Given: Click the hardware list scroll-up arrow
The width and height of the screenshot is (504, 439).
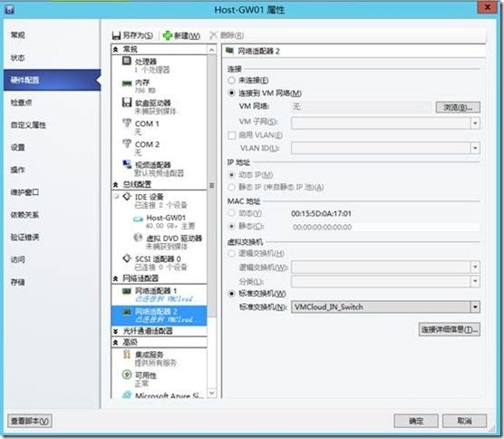Looking at the screenshot, I should pos(212,50).
